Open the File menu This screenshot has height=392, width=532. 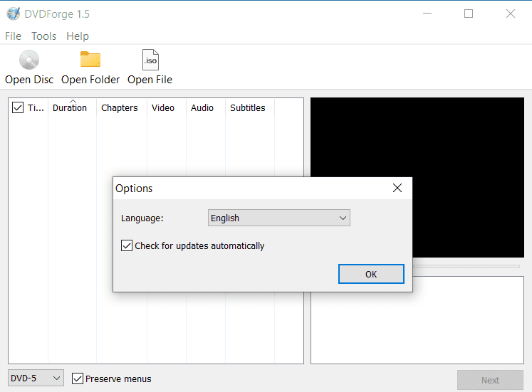14,36
